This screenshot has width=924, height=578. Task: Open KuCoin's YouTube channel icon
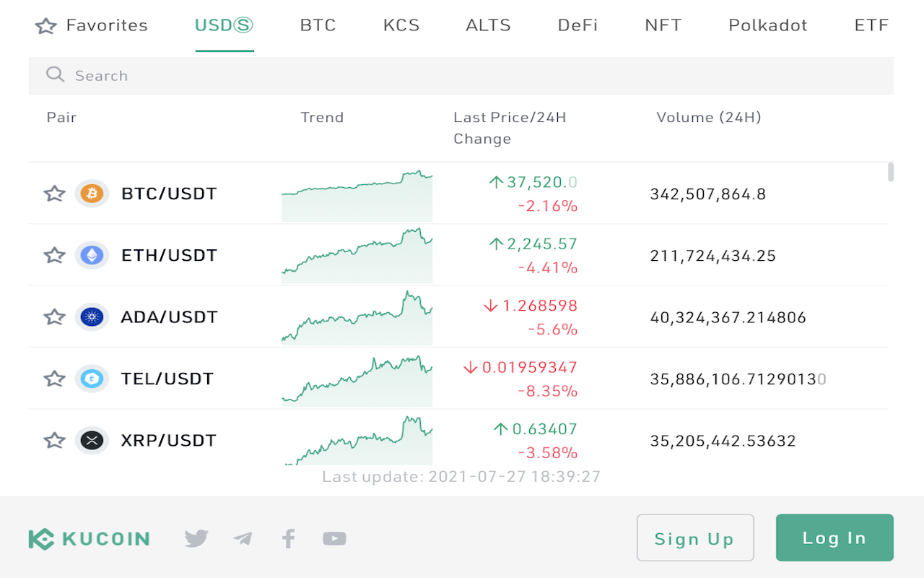pyautogui.click(x=334, y=538)
